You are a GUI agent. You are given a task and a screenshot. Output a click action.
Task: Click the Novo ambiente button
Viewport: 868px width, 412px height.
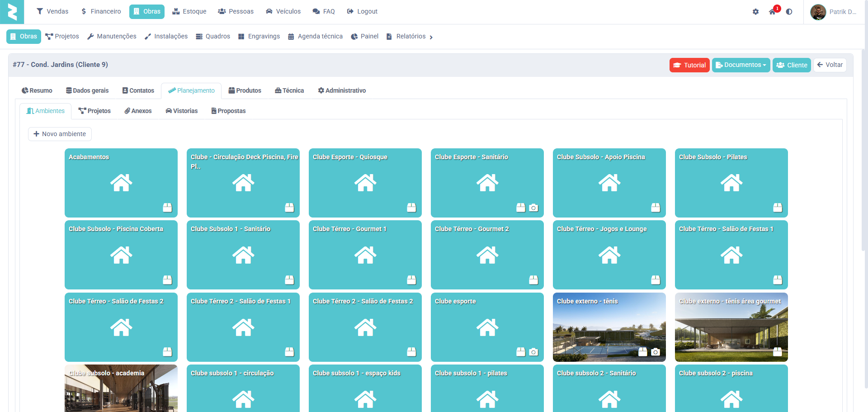(x=60, y=134)
